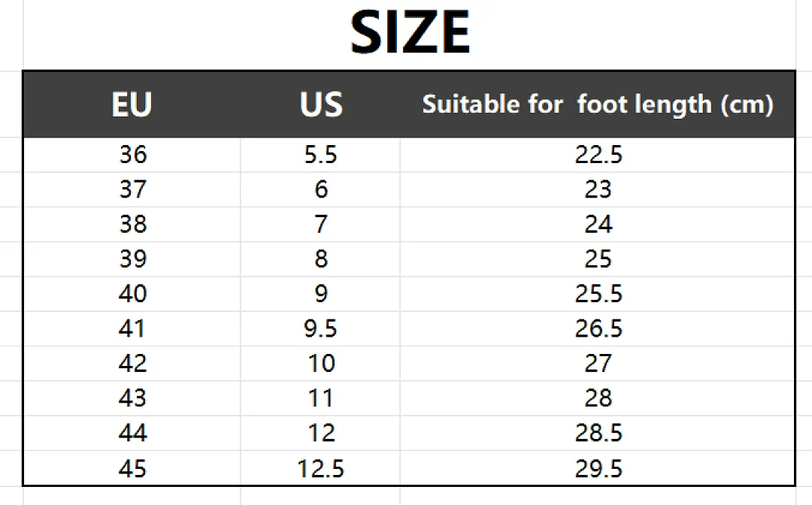The width and height of the screenshot is (812, 505).
Task: Click the EU size 45 cell
Action: (132, 468)
